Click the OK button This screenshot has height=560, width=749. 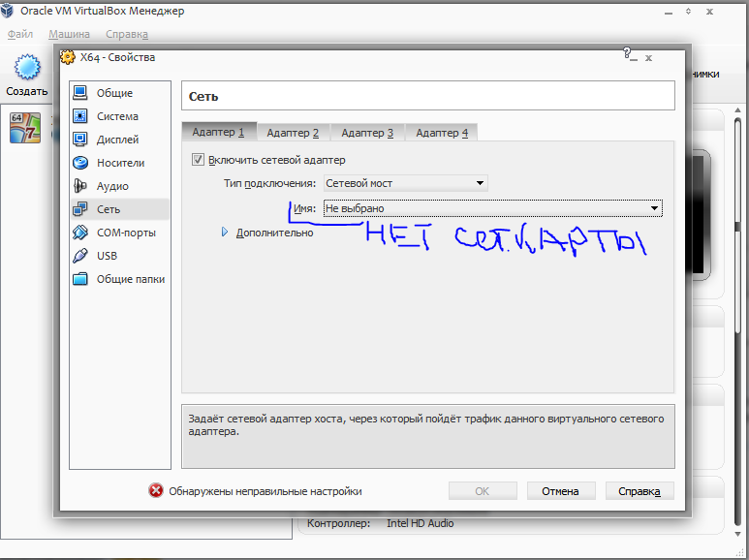tap(483, 490)
